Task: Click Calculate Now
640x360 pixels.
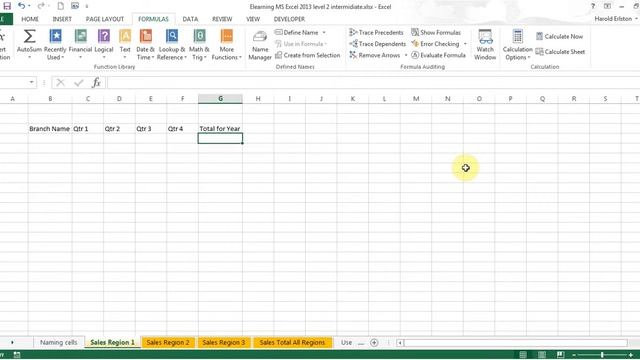Action: tap(559, 36)
